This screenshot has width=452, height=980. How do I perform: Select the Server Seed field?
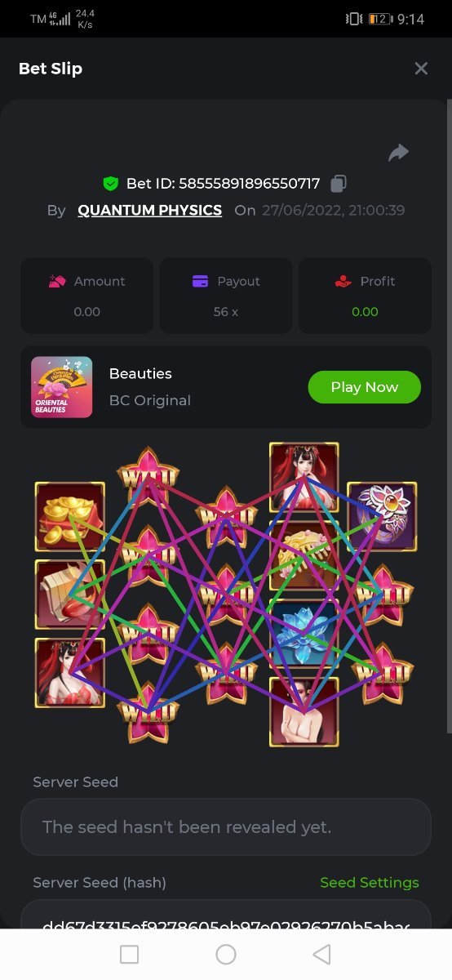click(226, 827)
